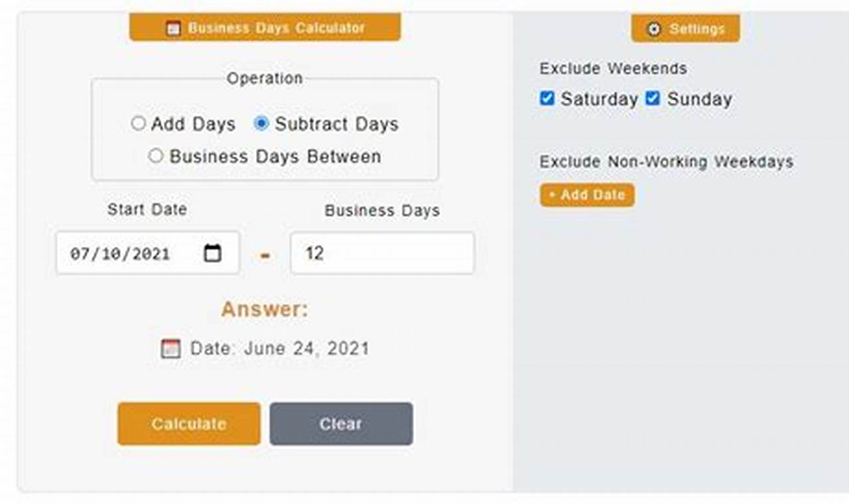Click the calendar icon next to the answer date

pos(170,347)
